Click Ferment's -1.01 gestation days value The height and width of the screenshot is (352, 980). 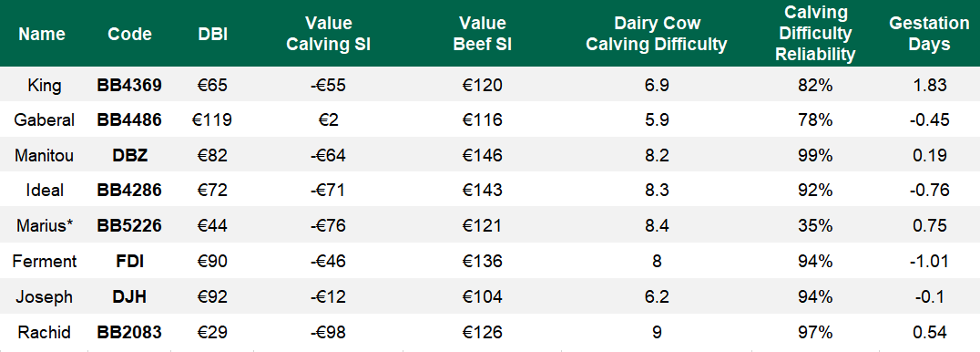click(929, 261)
